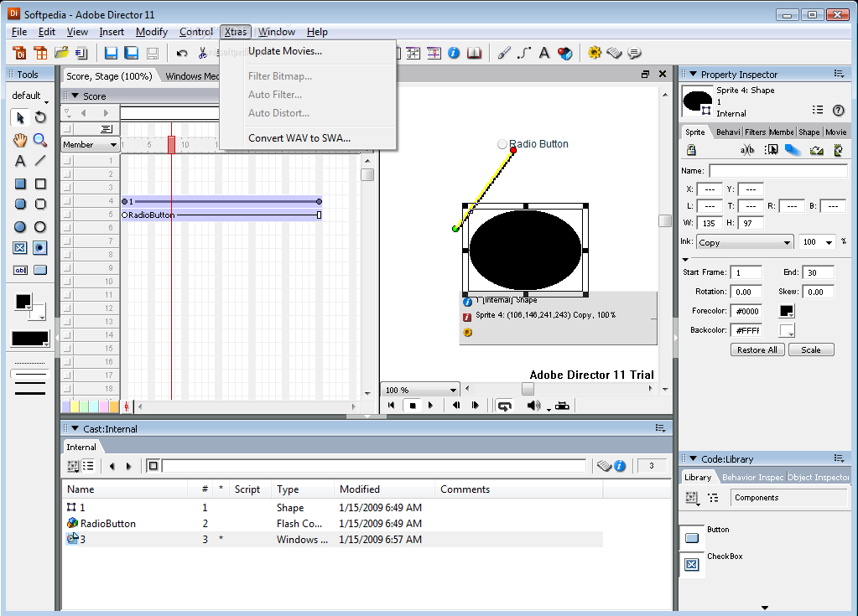Toggle Property Inspector list view mode

(x=818, y=110)
